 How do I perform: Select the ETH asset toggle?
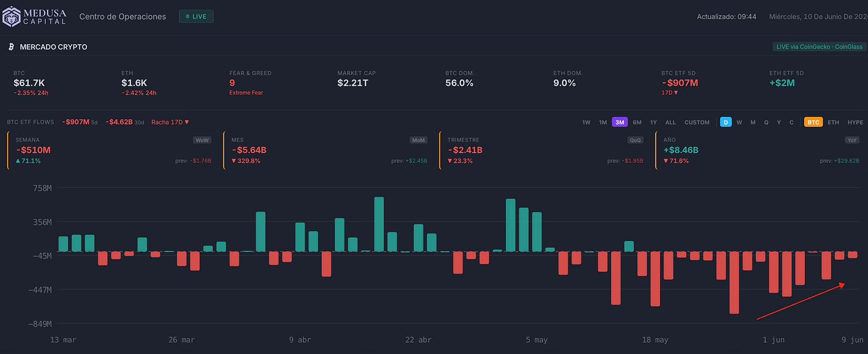pos(833,122)
